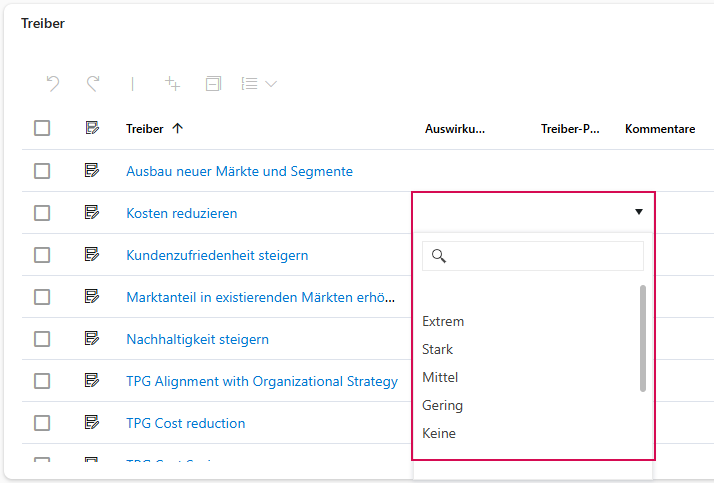Open the Kosten reduzieren link
The width and height of the screenshot is (714, 483).
pos(181,213)
